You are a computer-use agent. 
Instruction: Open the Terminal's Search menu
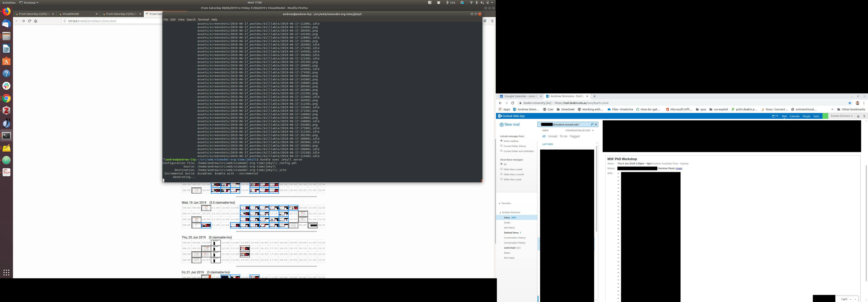click(x=191, y=20)
